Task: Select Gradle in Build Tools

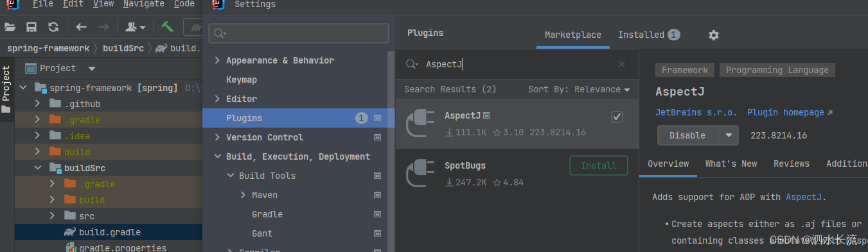Action: [267, 214]
